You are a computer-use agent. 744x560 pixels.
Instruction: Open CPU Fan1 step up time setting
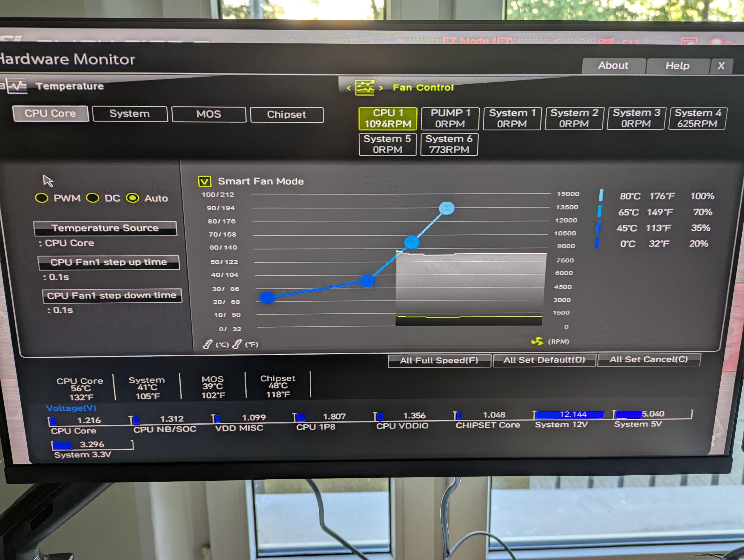109,262
